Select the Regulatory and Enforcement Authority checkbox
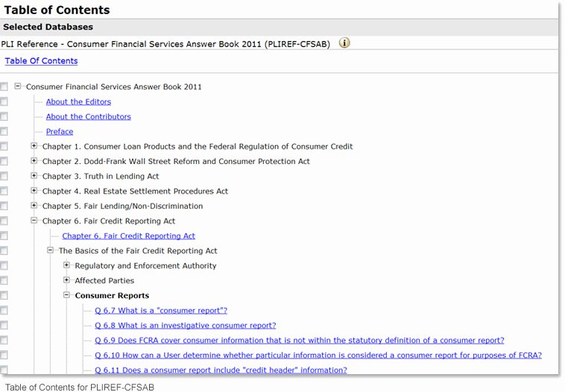 click(x=4, y=265)
